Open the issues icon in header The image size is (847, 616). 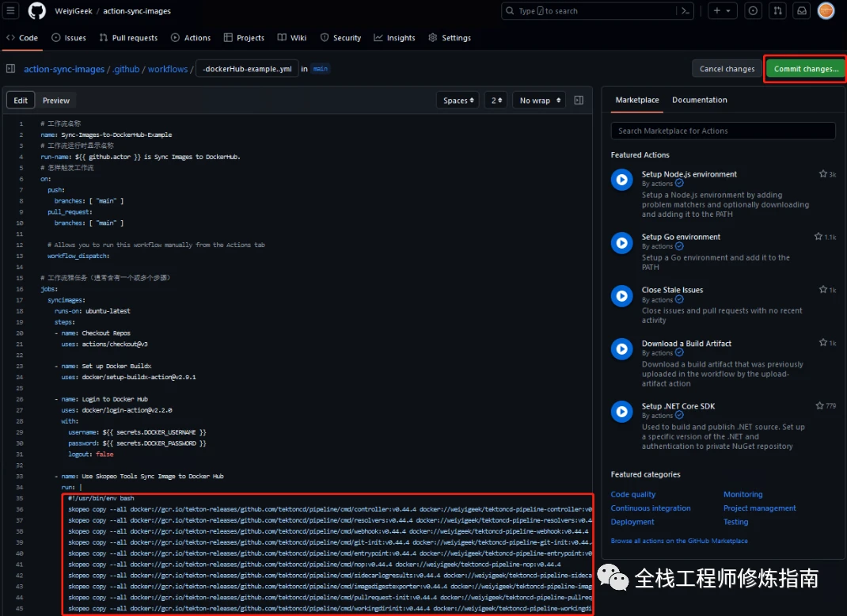tap(753, 11)
